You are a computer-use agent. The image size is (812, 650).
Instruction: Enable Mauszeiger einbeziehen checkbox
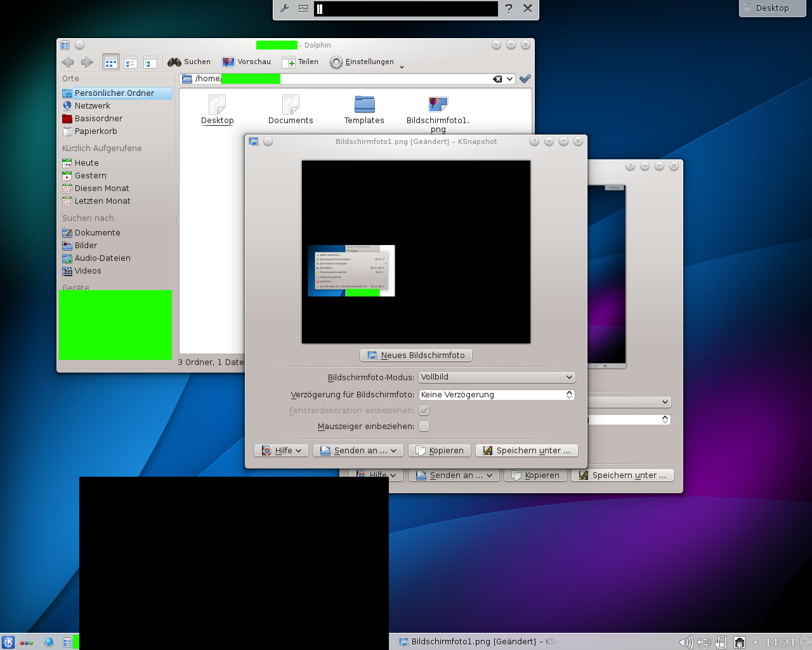424,427
